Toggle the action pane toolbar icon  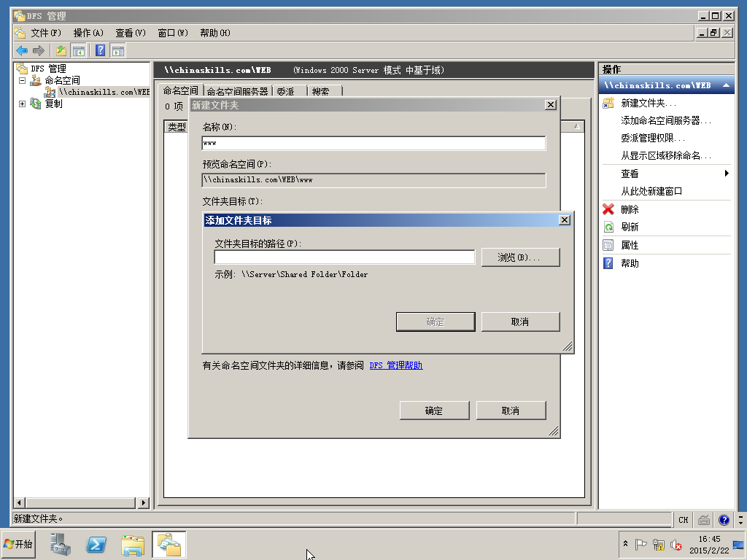click(117, 50)
